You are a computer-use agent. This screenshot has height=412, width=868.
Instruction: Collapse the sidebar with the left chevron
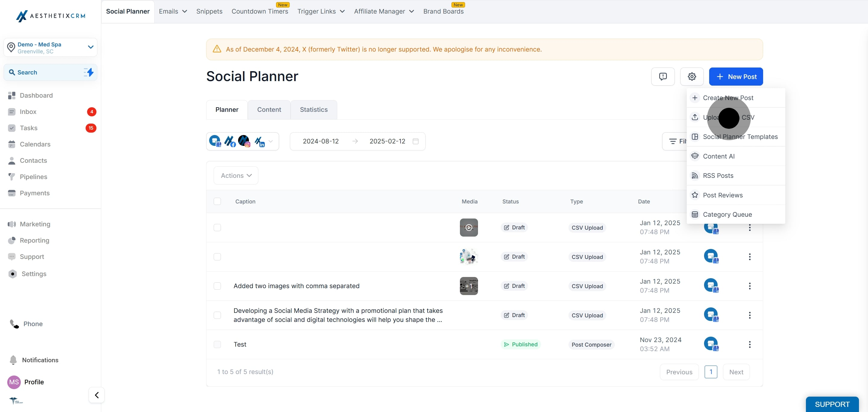coord(97,395)
